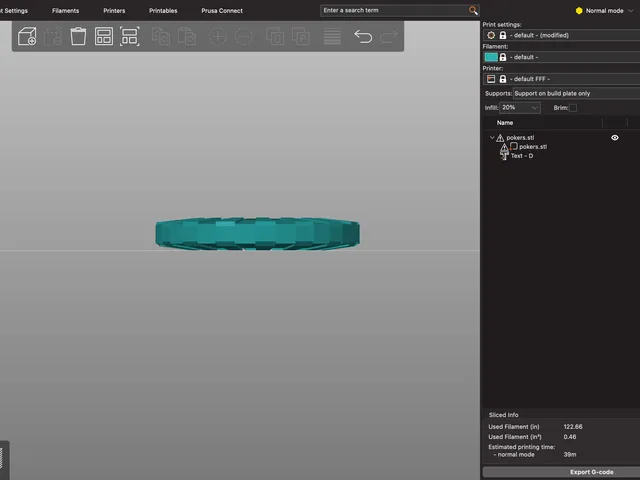Click the Paste toolbar icon
Viewport: 640px width, 480px height.
pos(187,36)
